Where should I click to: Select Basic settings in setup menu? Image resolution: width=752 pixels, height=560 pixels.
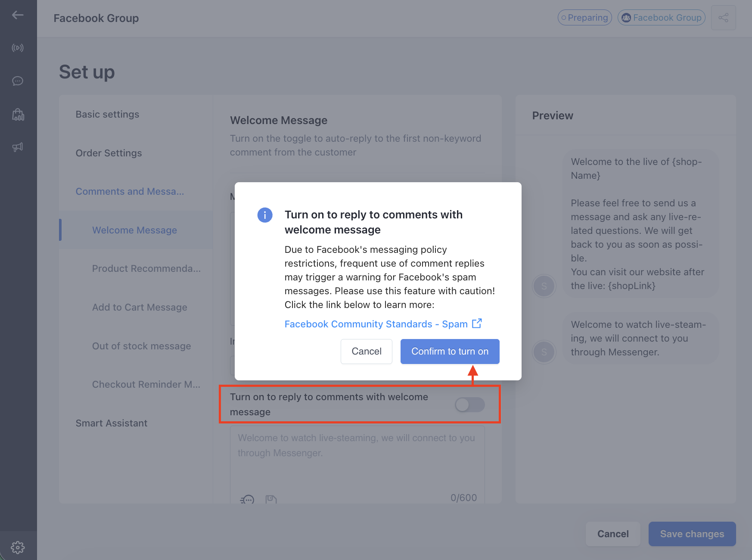point(107,114)
